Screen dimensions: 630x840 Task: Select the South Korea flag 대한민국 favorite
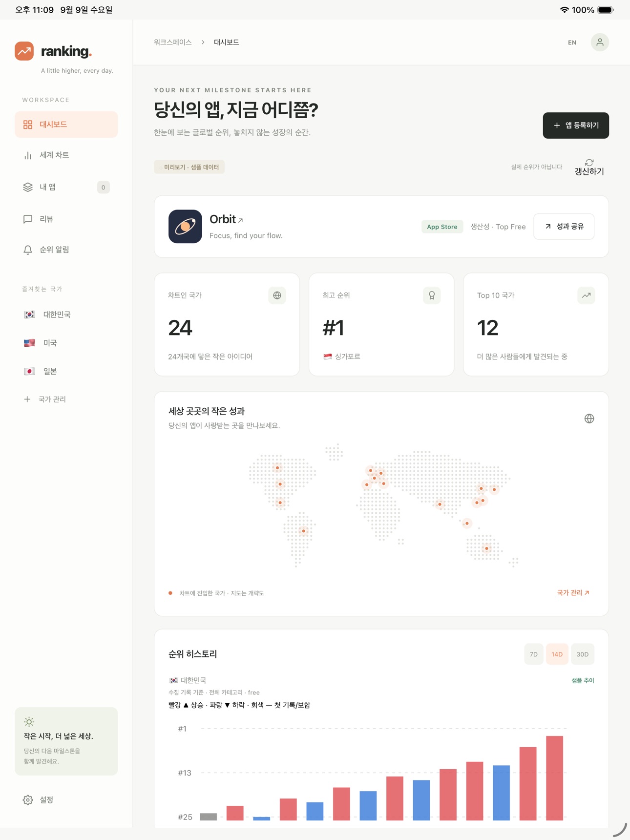point(29,315)
